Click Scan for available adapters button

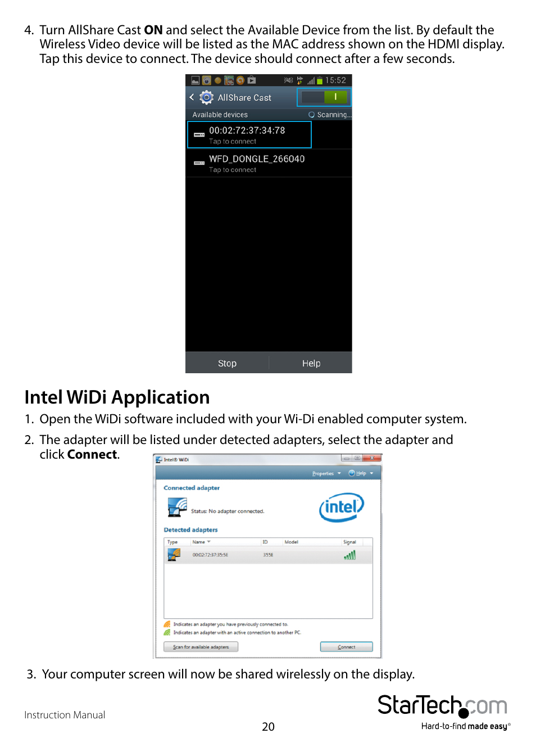[201, 647]
